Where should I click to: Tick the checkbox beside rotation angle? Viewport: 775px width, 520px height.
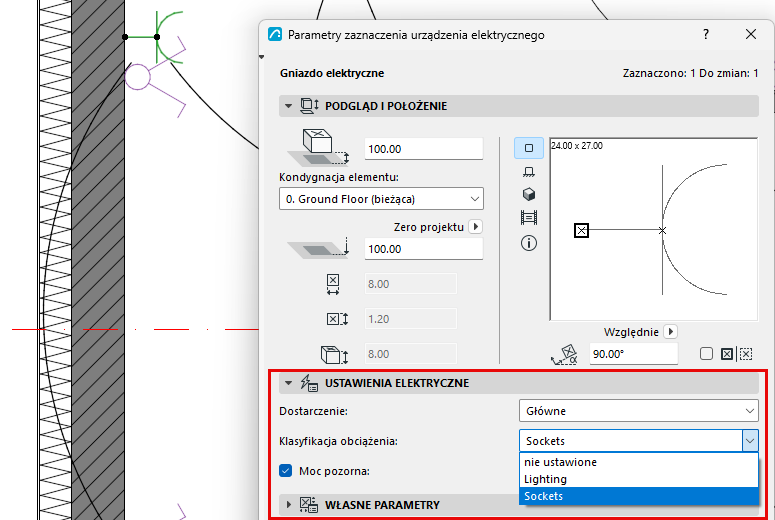click(x=706, y=353)
